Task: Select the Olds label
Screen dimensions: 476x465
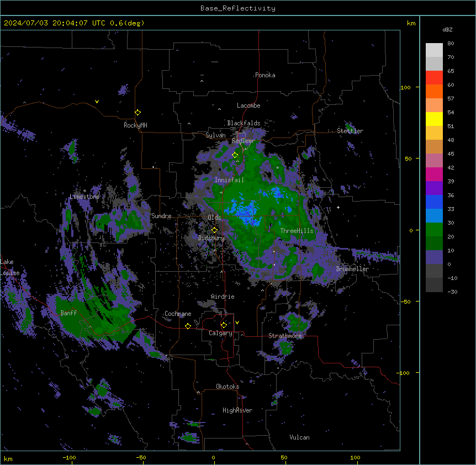Action: tap(214, 218)
